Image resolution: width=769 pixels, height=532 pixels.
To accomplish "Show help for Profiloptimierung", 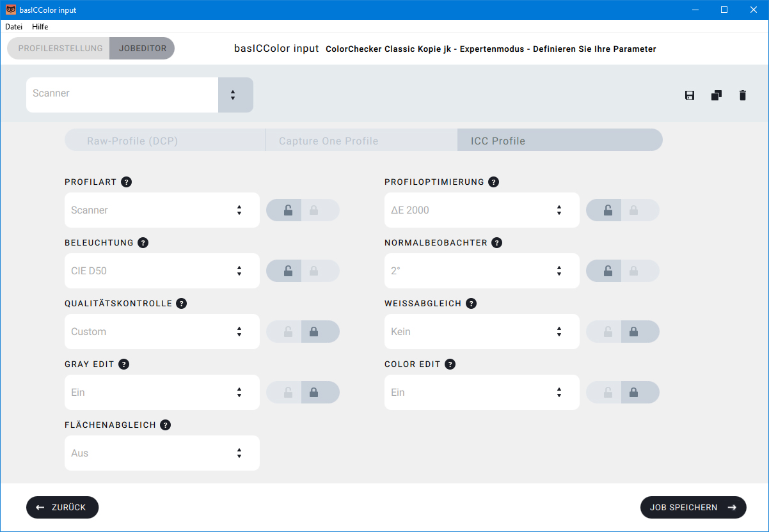I will pyautogui.click(x=493, y=182).
